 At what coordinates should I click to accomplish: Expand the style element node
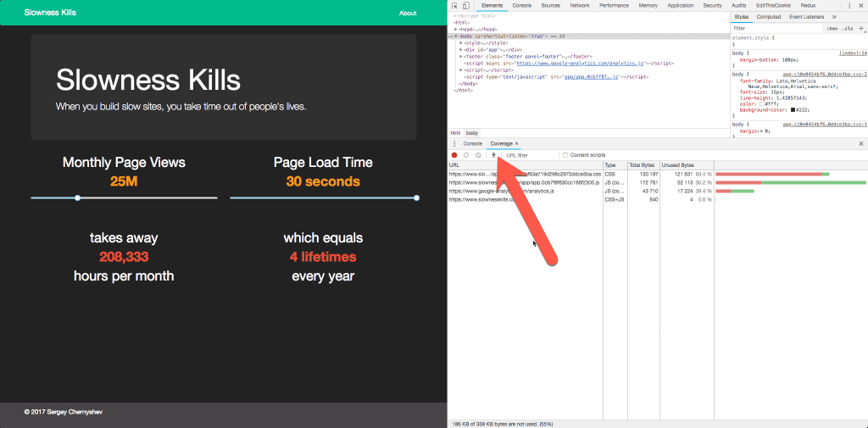461,42
